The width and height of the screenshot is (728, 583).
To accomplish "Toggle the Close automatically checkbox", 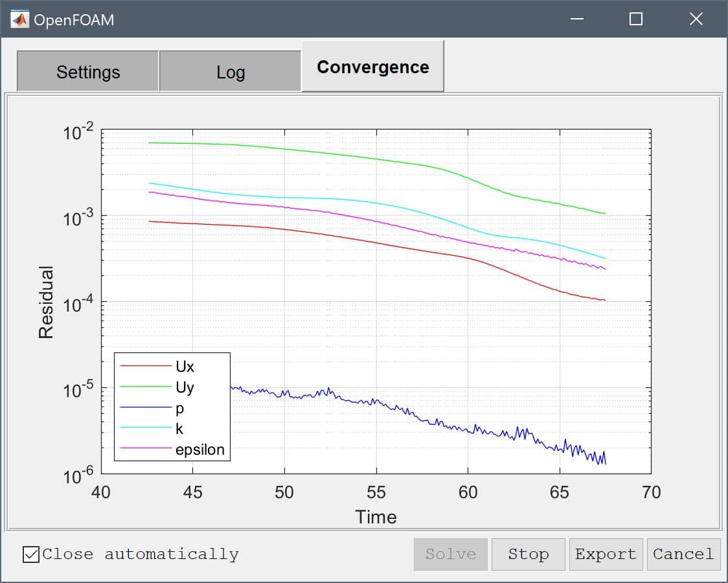I will [x=31, y=554].
